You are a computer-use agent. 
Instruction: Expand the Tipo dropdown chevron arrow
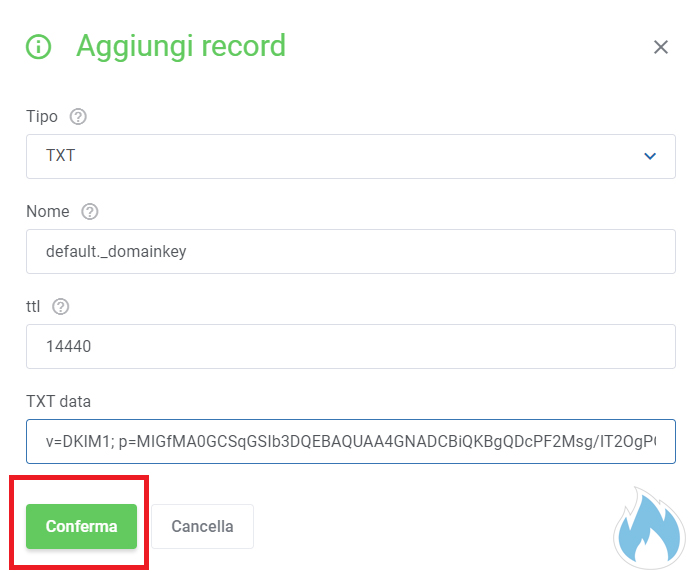[x=650, y=156]
